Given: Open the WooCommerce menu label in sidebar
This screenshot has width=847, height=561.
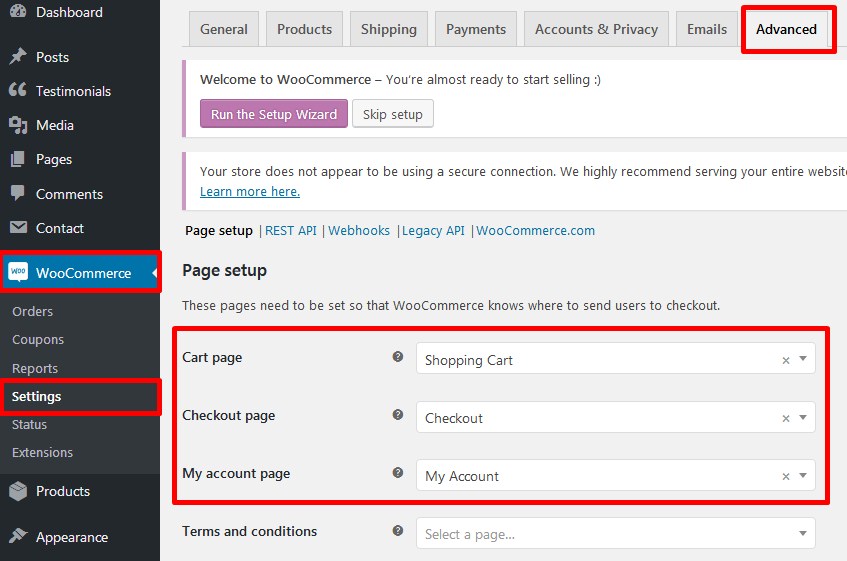Looking at the screenshot, I should coord(83,273).
